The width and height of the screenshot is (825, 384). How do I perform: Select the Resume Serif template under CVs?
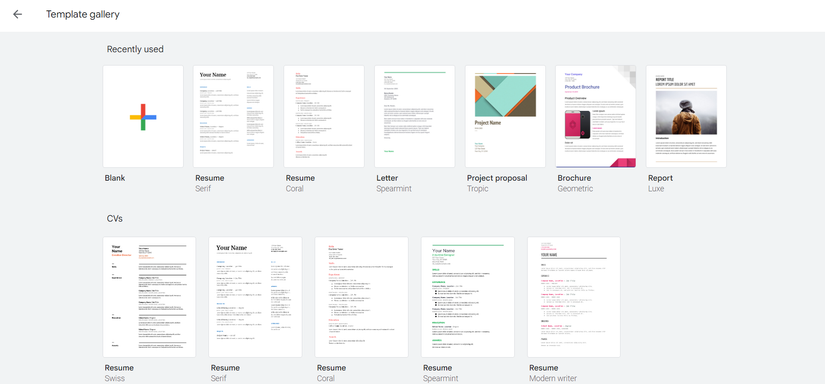(255, 297)
